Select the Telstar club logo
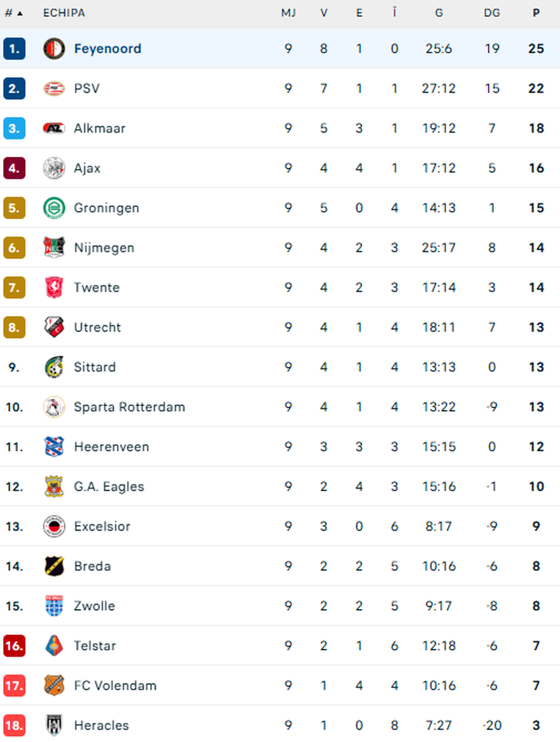The width and height of the screenshot is (560, 742). (x=54, y=646)
